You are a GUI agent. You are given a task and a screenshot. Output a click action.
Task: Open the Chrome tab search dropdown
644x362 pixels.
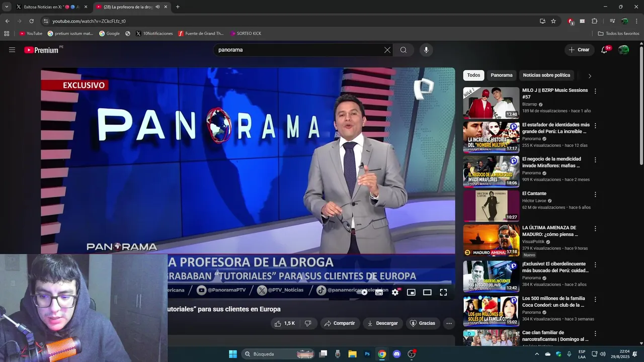click(7, 7)
